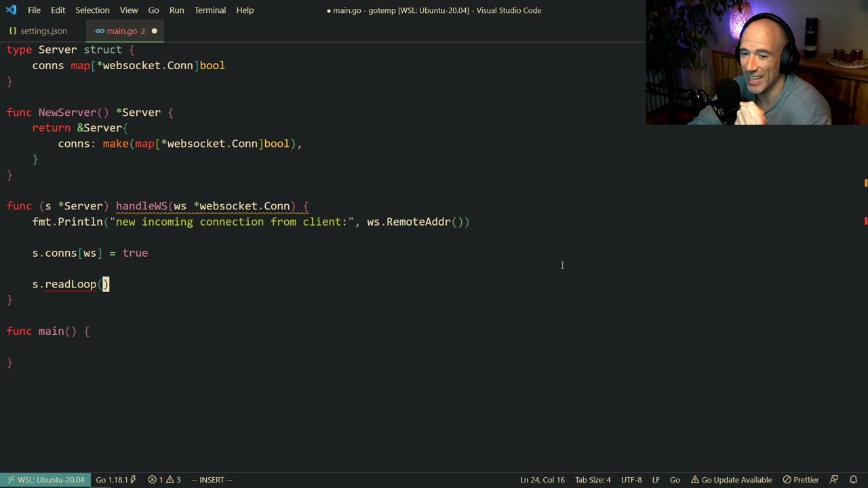Click the fmt.Println call
This screenshot has width=868, height=488.
click(x=67, y=222)
